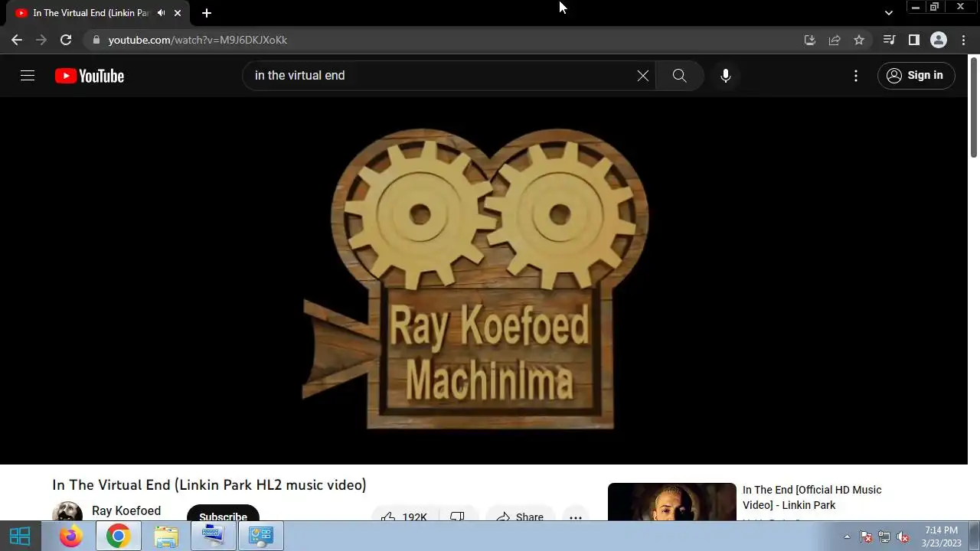Go back in the browser
Screen dimensions: 980x551
click(x=17, y=40)
